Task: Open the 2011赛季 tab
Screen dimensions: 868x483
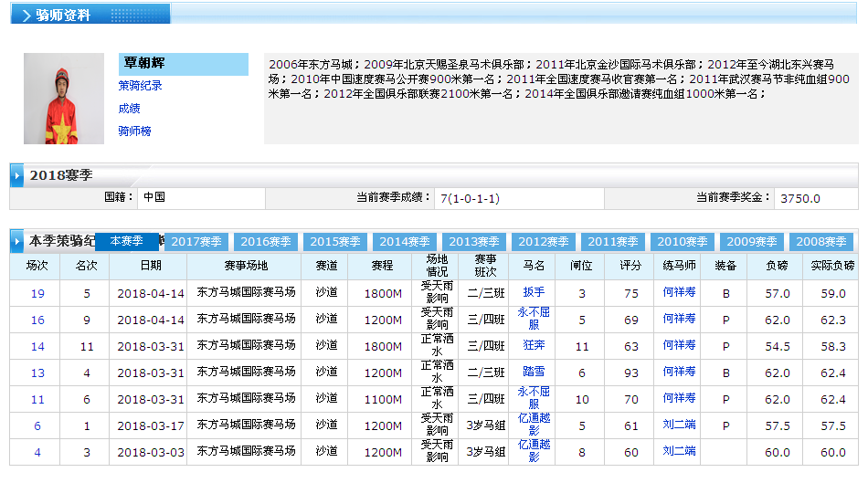Action: (x=613, y=242)
